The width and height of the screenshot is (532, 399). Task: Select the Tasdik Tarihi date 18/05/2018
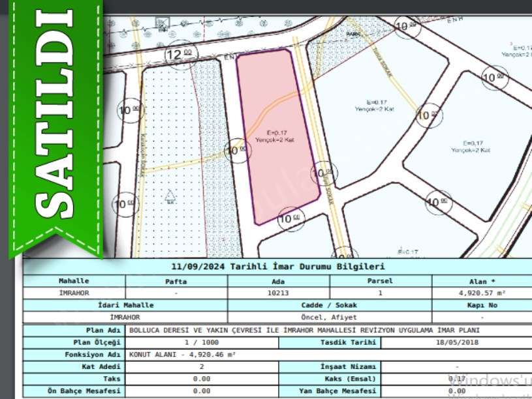(456, 342)
